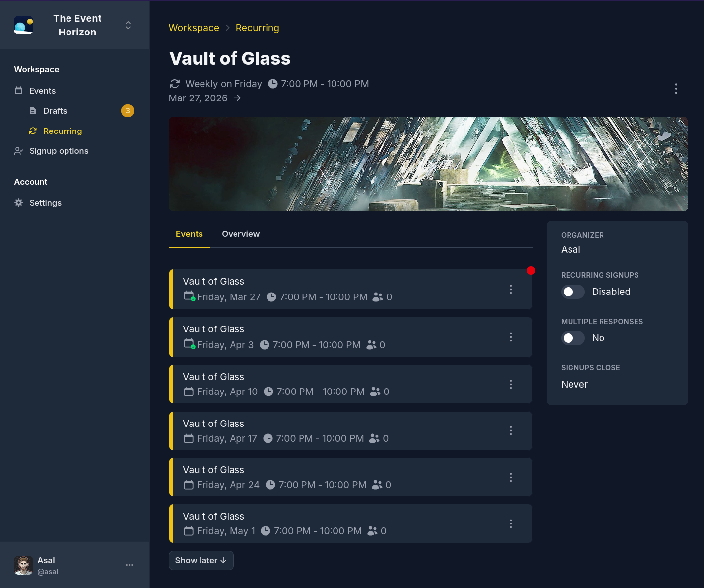Disable the Recurring Signups toggle

572,292
